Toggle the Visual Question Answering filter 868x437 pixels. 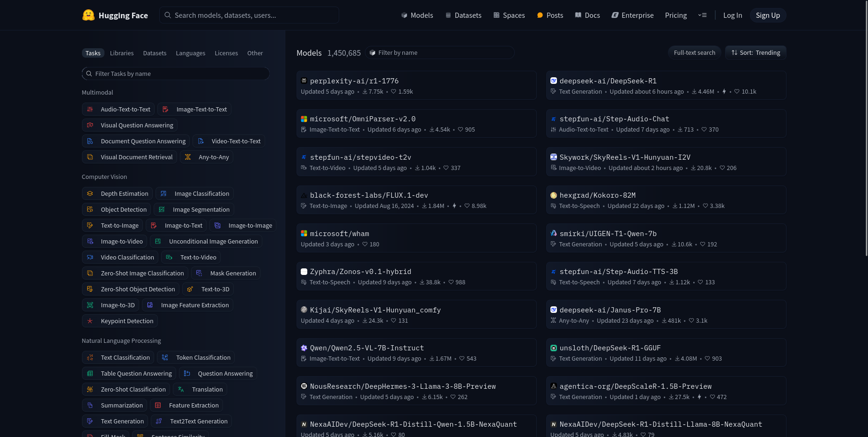[130, 125]
